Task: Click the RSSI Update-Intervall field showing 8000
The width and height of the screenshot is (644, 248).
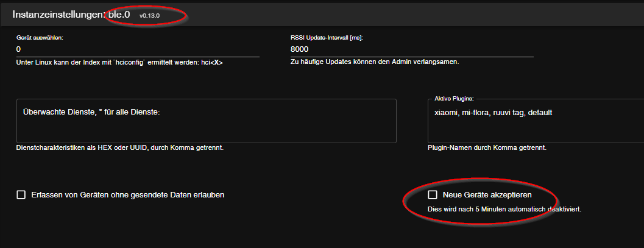Action: coord(412,49)
